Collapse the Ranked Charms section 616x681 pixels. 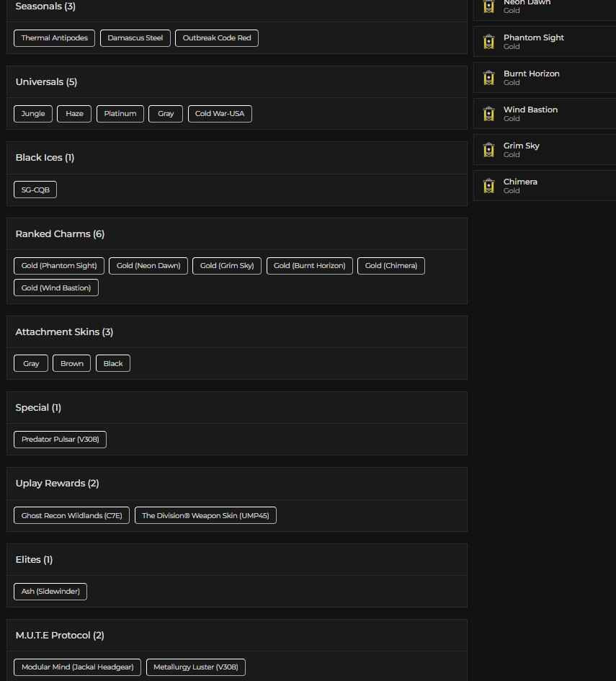point(58,233)
